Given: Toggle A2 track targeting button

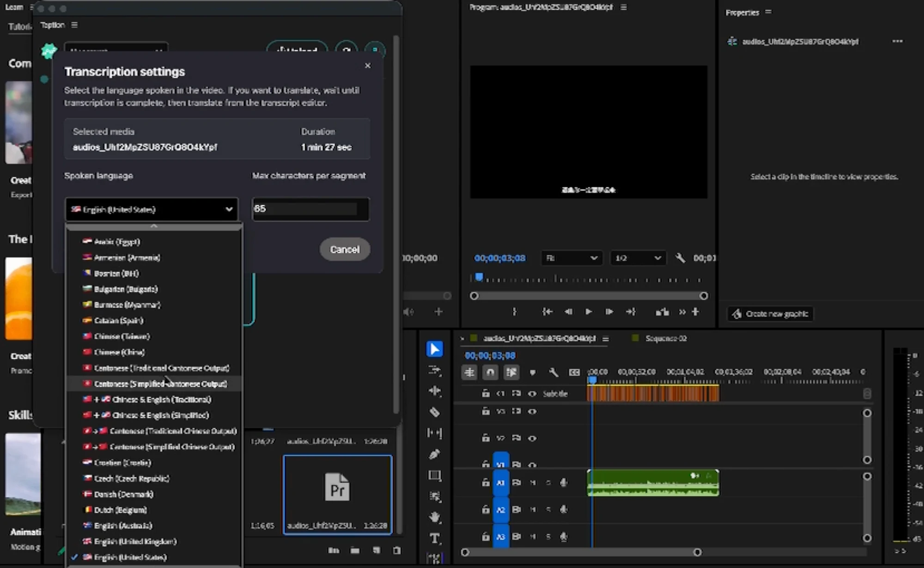Looking at the screenshot, I should 501,510.
